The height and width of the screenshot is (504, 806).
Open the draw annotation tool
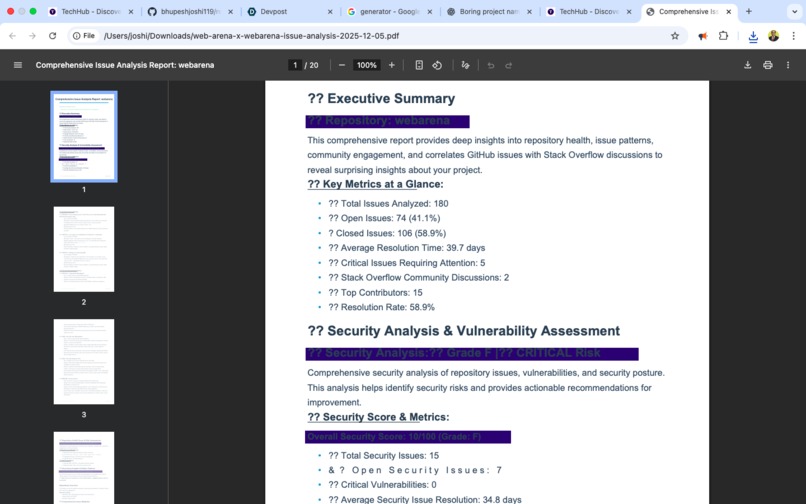point(465,65)
